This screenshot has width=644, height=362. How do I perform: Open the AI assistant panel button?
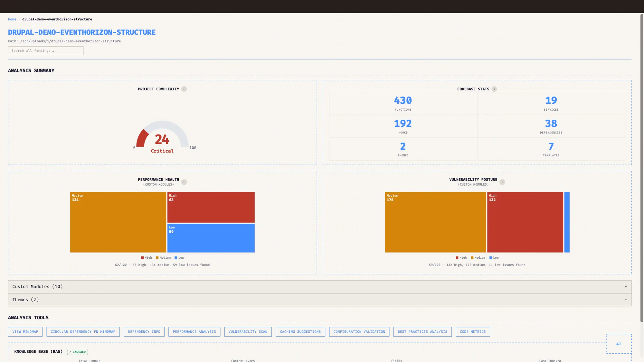(x=619, y=344)
